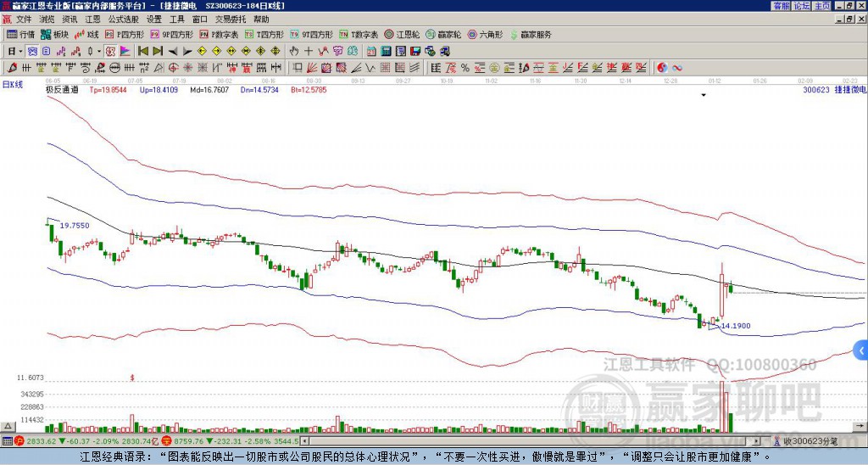Step chart left with black arrow

tap(173, 51)
